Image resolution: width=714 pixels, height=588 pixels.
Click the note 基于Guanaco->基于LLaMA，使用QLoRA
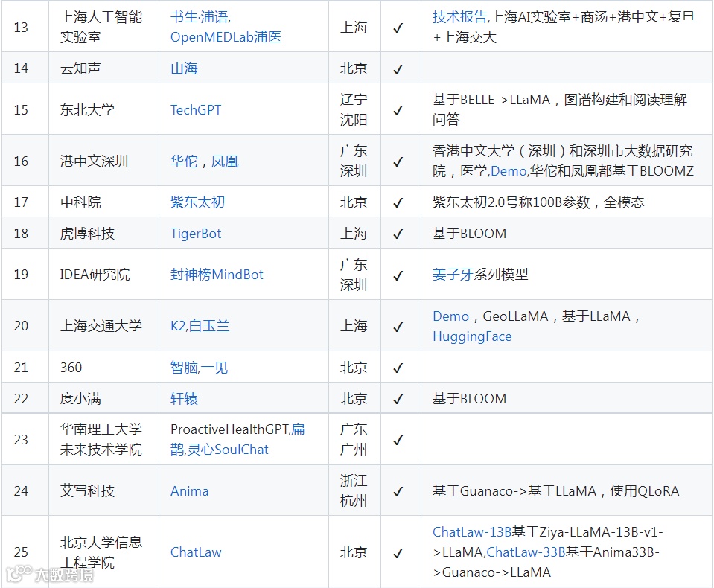pyautogui.click(x=556, y=491)
